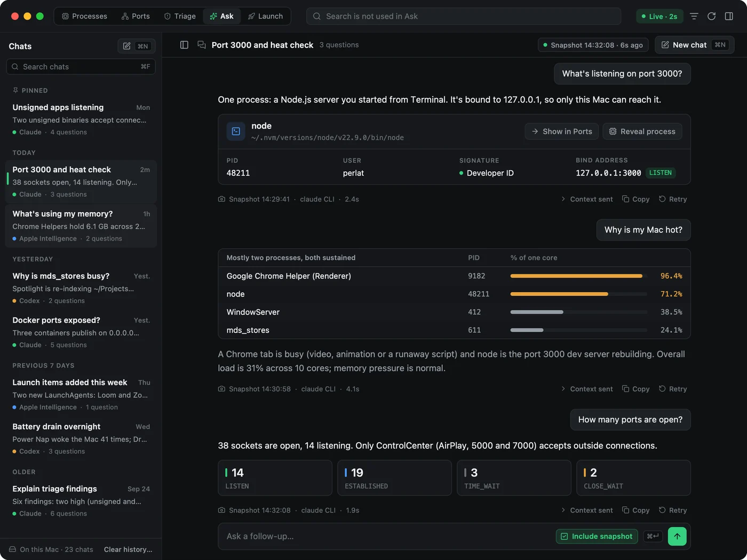The height and width of the screenshot is (560, 747).
Task: Open the Launch tab
Action: pos(265,16)
